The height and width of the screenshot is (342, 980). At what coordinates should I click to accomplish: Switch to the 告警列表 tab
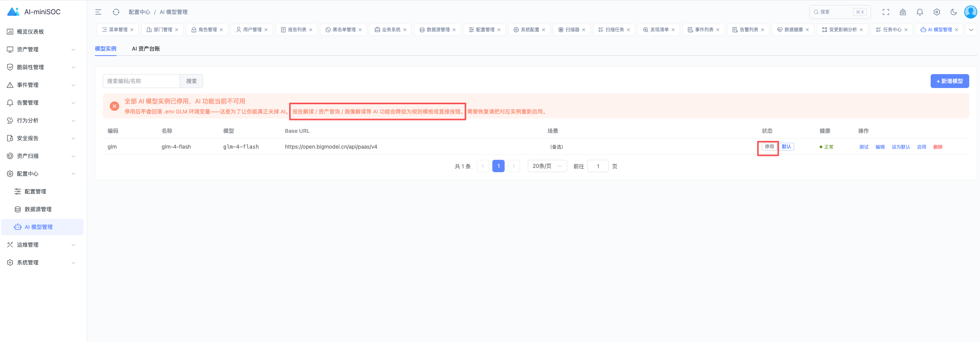coord(748,30)
